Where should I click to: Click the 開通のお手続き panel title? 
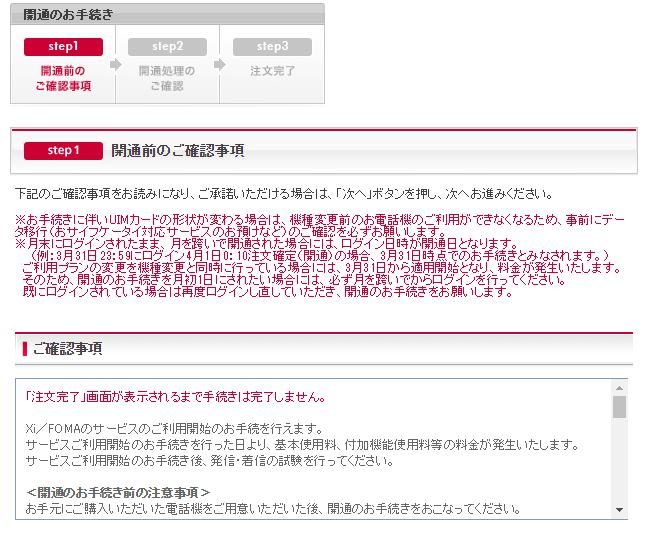coord(67,15)
